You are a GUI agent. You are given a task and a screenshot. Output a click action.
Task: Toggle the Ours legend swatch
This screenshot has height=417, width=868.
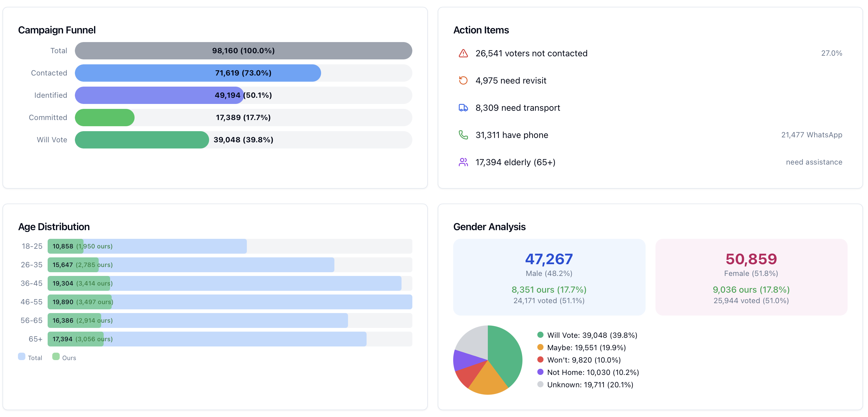(56, 357)
